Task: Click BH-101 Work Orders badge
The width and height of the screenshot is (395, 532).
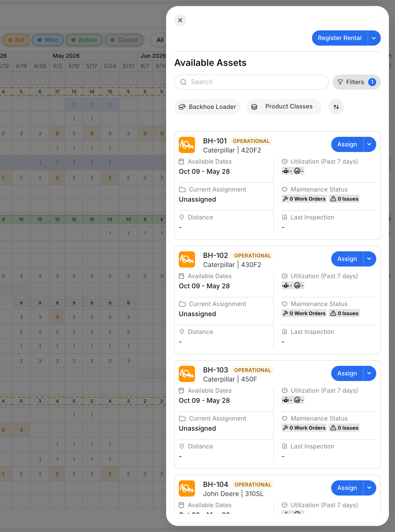Action: pos(304,199)
